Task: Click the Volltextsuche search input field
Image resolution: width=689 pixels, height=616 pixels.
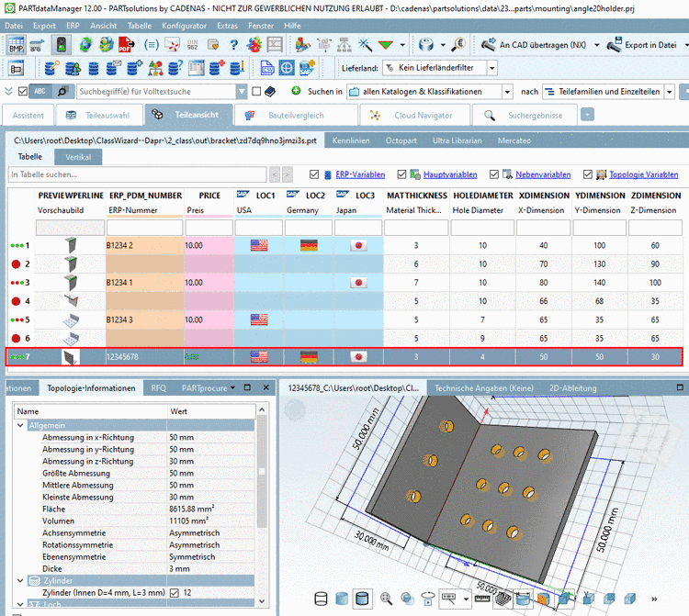Action: click(x=156, y=91)
